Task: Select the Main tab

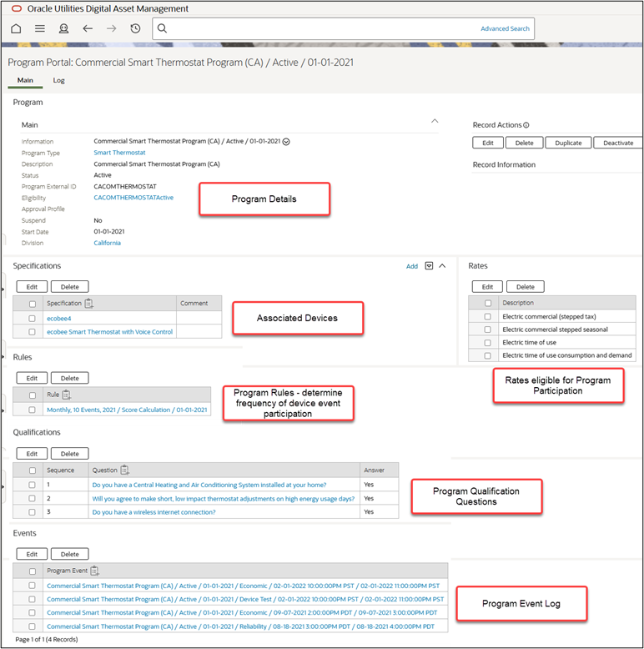Action: coord(25,81)
